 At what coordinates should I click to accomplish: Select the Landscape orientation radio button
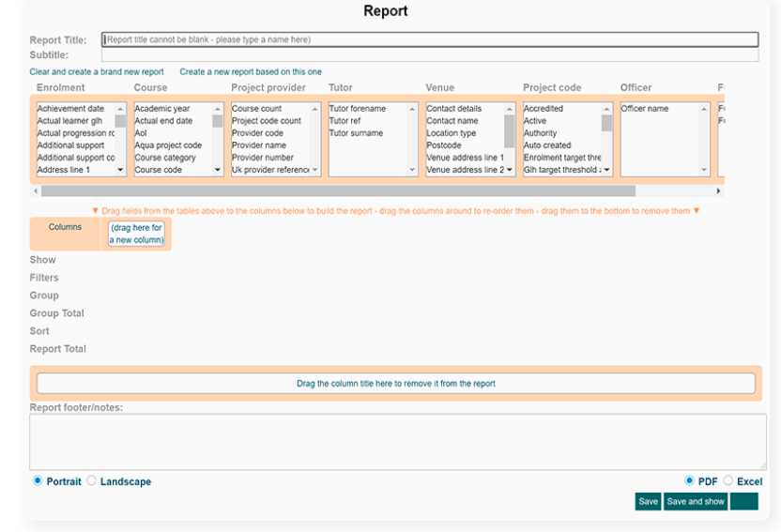tap(92, 481)
